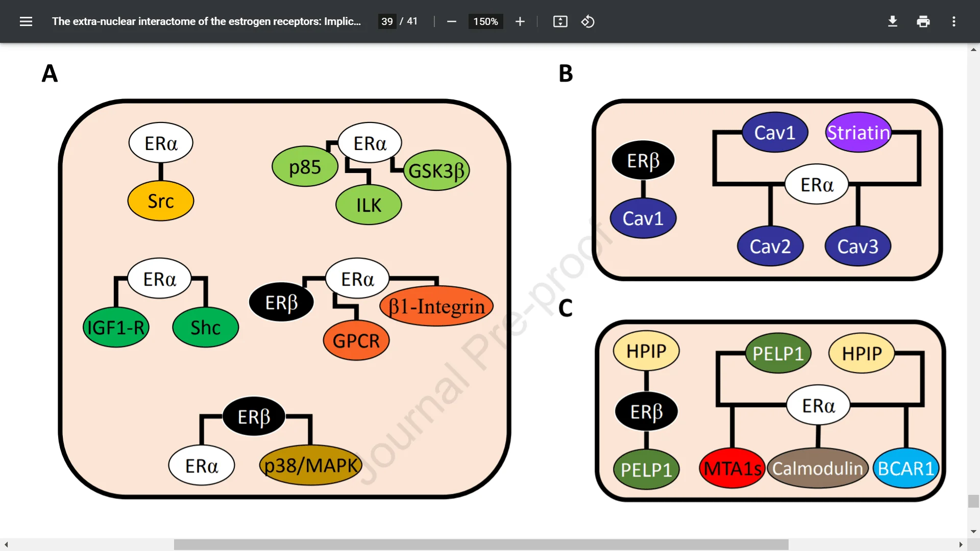Click the horizontal scrollbar thumb

coord(481,544)
